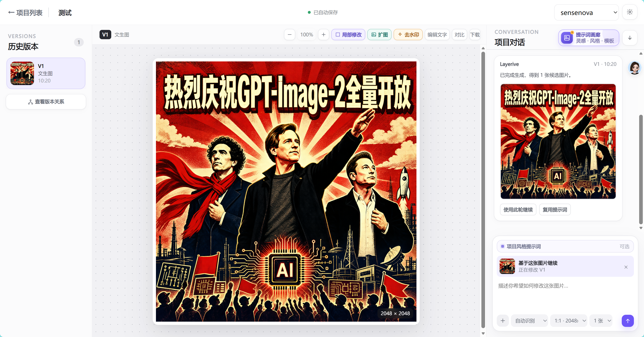Click the V1 version badge above canvas

(105, 35)
